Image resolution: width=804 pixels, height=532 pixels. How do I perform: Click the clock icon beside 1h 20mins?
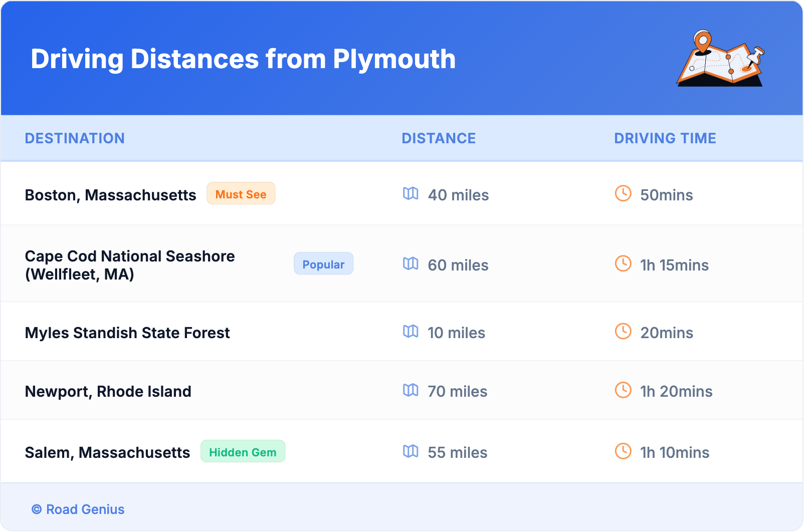point(623,390)
